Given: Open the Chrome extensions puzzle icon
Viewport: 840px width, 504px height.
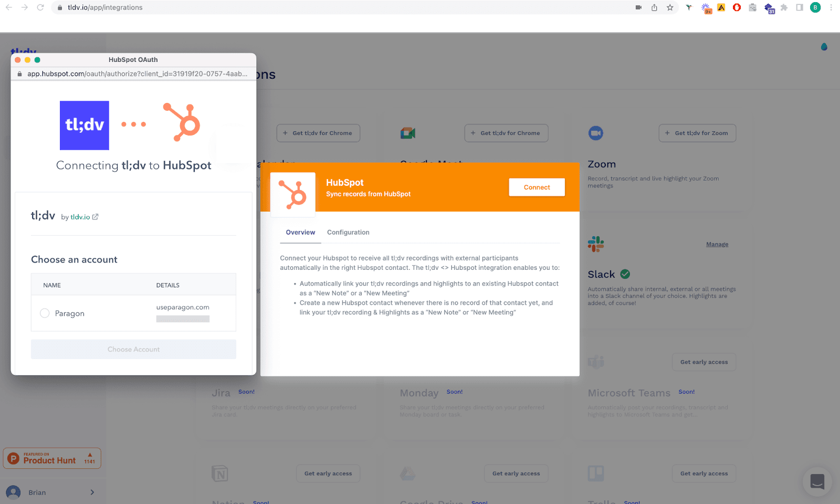Looking at the screenshot, I should (x=784, y=7).
